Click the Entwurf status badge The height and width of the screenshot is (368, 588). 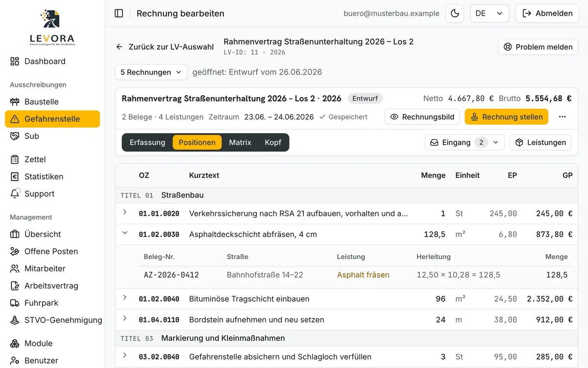[x=365, y=98]
